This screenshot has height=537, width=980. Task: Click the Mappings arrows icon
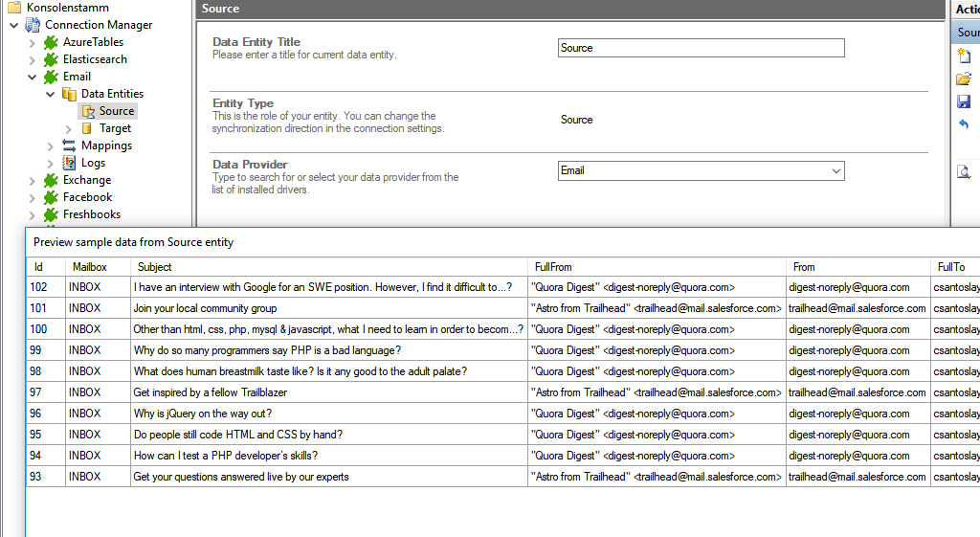click(69, 145)
